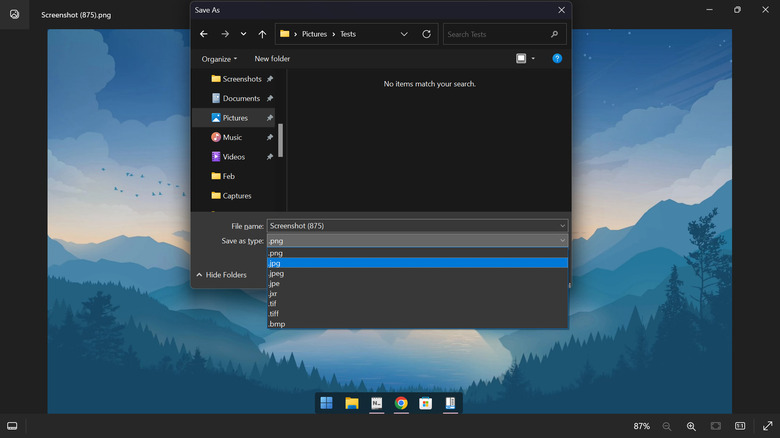
Task: Click the Back arrow in Save As dialog
Action: tap(204, 34)
